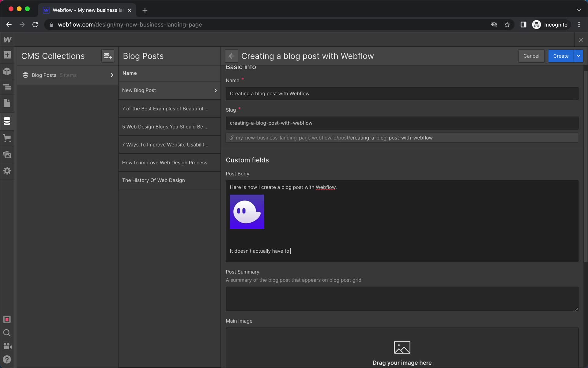Image resolution: width=588 pixels, height=368 pixels.
Task: Expand the New Blog Post chevron
Action: [216, 90]
